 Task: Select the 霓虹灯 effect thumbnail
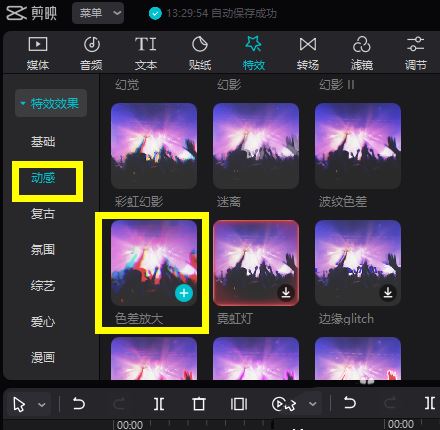[256, 263]
